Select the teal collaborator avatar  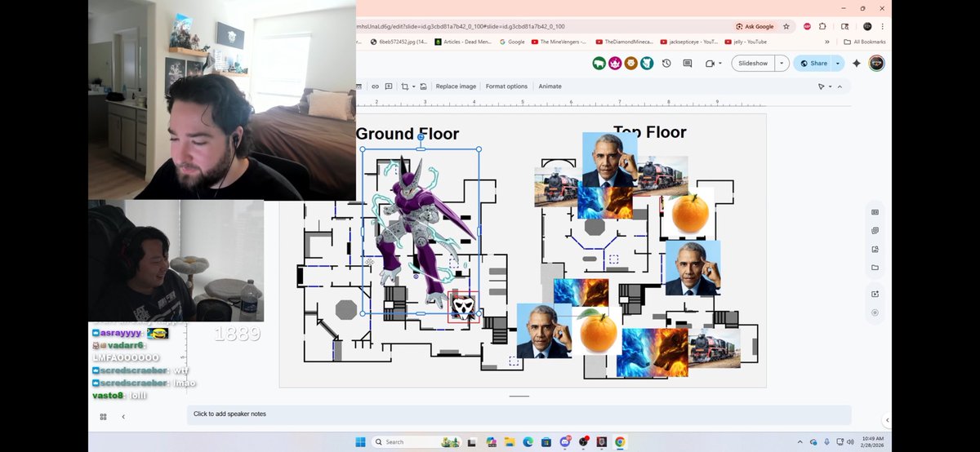[x=646, y=63]
